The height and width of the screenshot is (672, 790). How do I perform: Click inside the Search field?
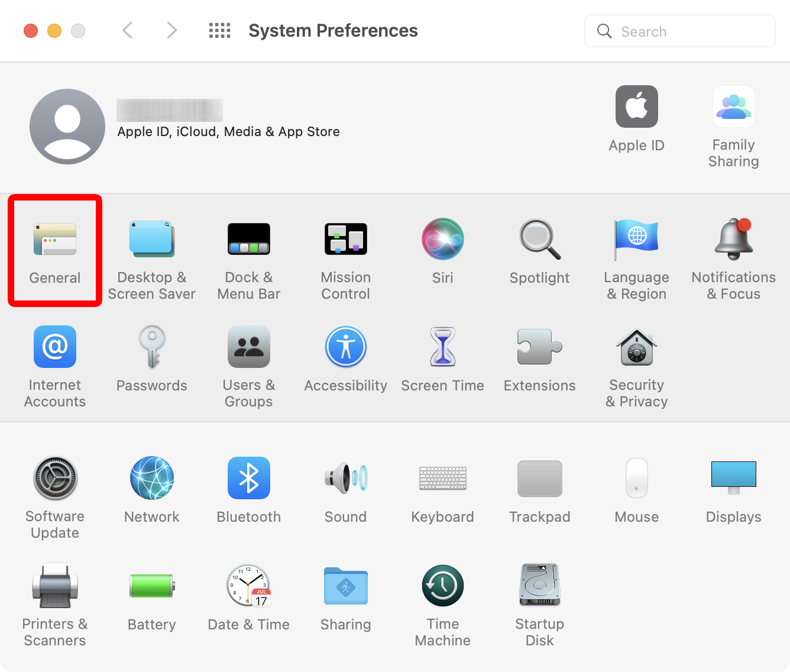(679, 31)
